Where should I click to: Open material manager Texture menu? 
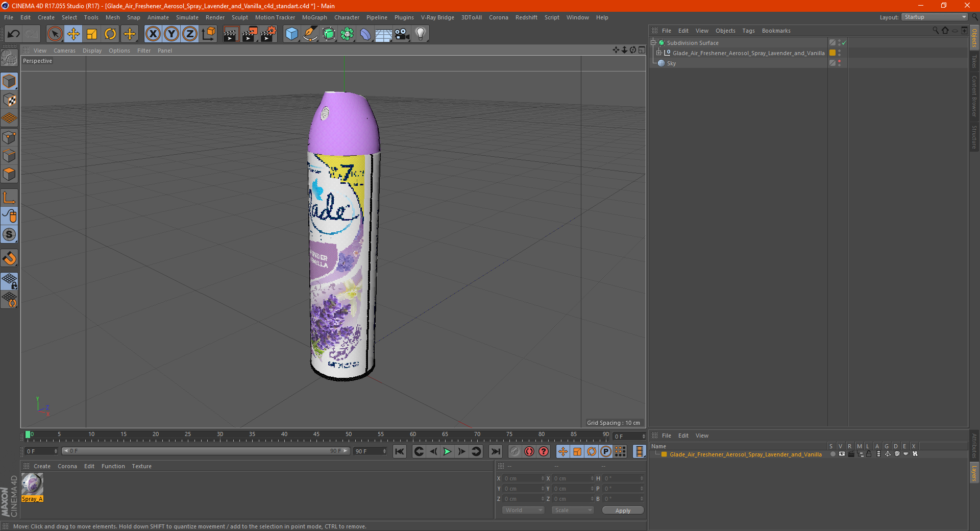tap(141, 466)
